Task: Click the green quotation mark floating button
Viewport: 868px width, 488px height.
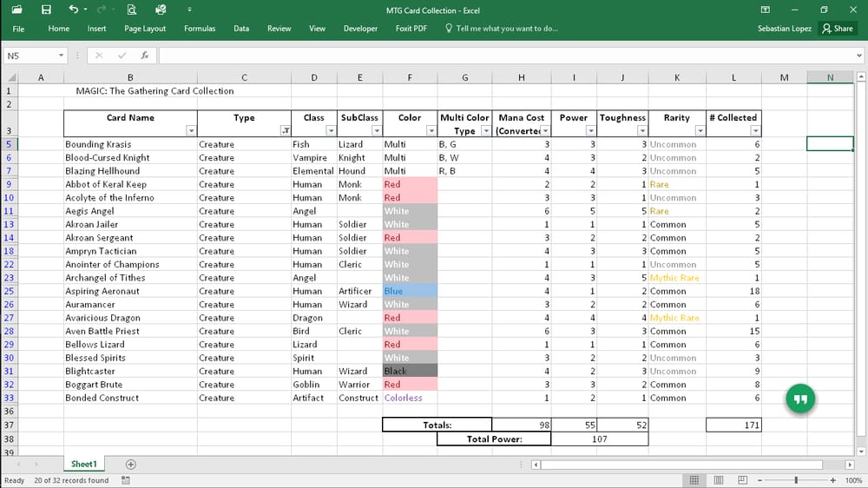Action: click(800, 399)
